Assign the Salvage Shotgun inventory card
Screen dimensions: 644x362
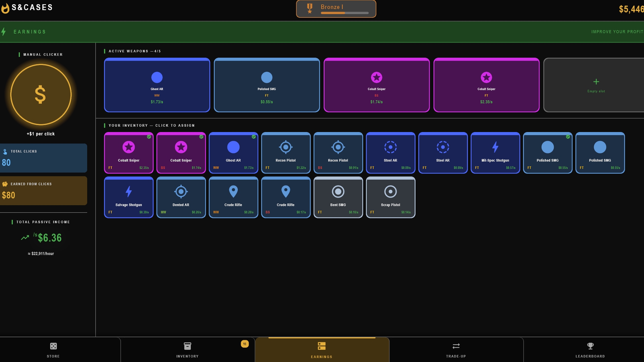(128, 197)
